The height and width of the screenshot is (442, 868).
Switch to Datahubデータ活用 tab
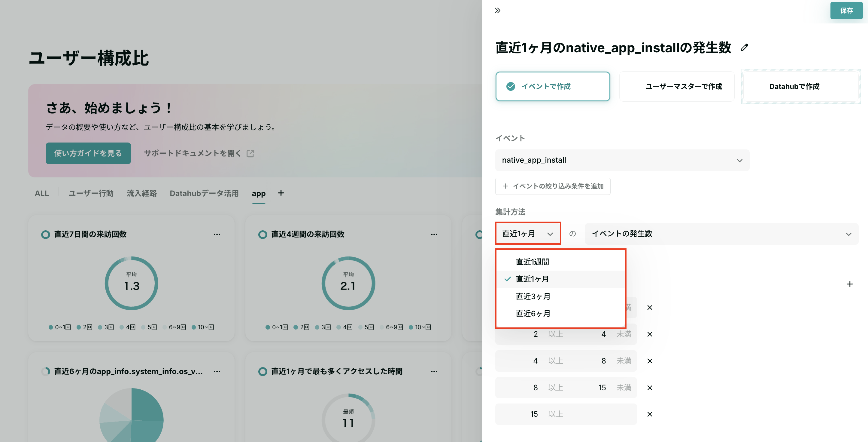pos(204,193)
